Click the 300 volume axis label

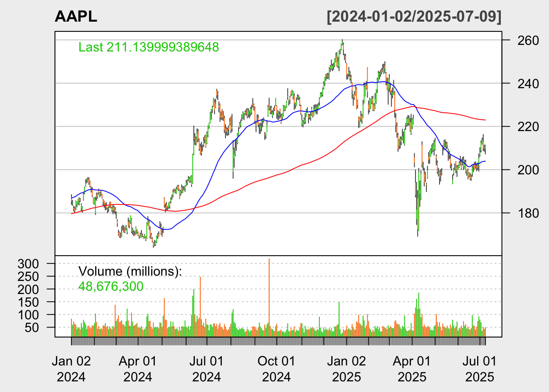pyautogui.click(x=29, y=264)
